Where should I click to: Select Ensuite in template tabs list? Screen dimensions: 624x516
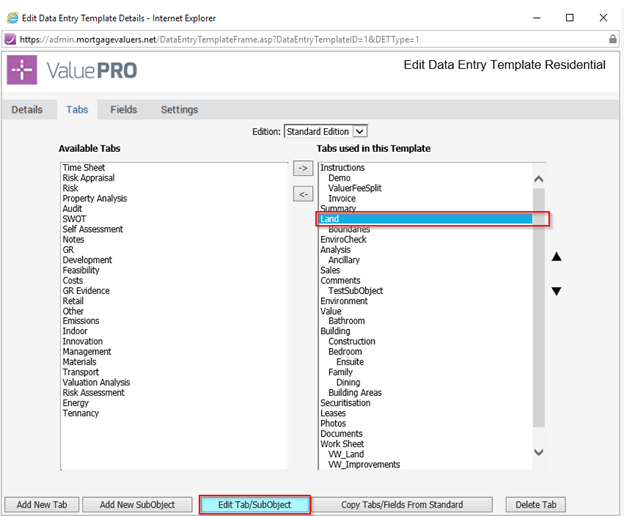(x=350, y=362)
